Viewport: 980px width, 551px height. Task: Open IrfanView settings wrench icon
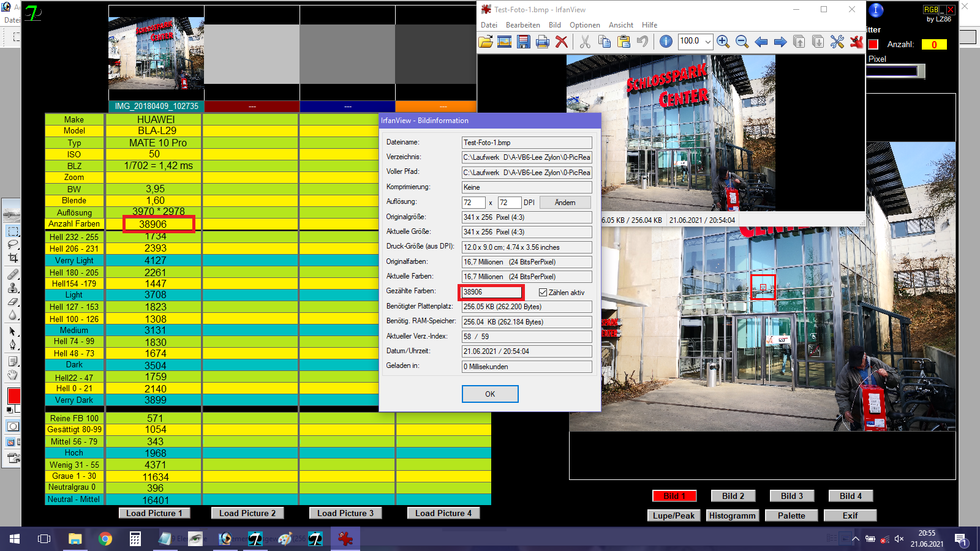point(837,42)
